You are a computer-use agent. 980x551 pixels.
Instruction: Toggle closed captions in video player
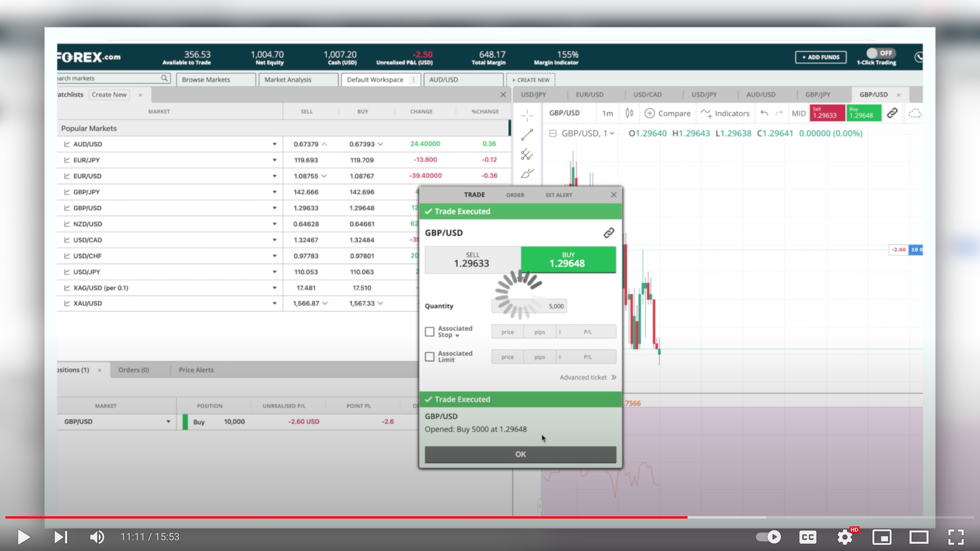[808, 537]
